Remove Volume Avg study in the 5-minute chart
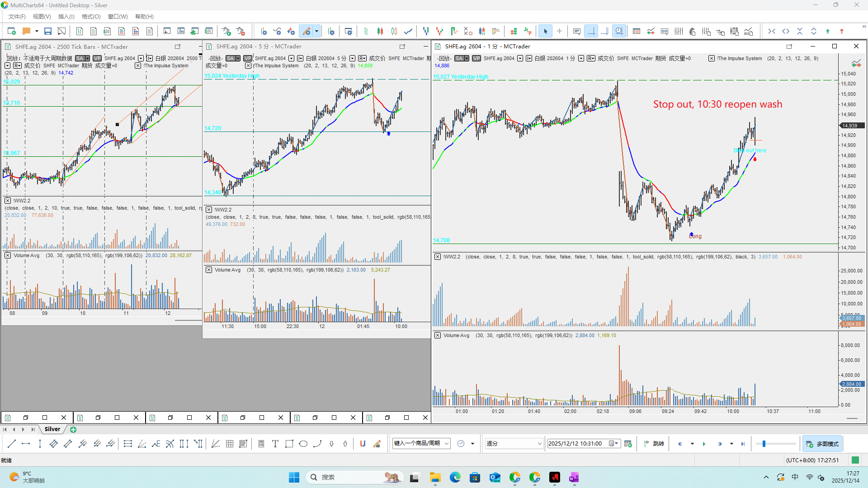The width and height of the screenshot is (868, 488). 209,270
